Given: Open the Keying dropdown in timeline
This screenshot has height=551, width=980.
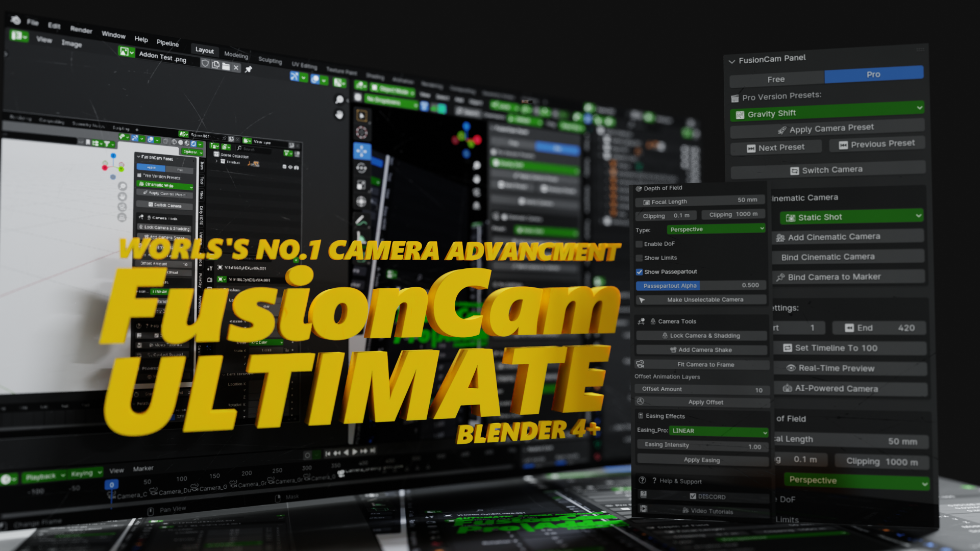Looking at the screenshot, I should coord(85,473).
